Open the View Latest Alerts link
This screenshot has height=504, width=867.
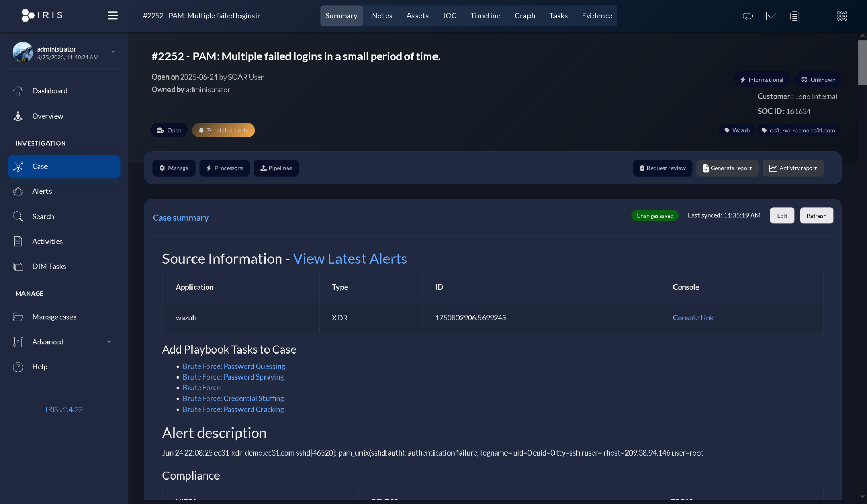point(350,259)
